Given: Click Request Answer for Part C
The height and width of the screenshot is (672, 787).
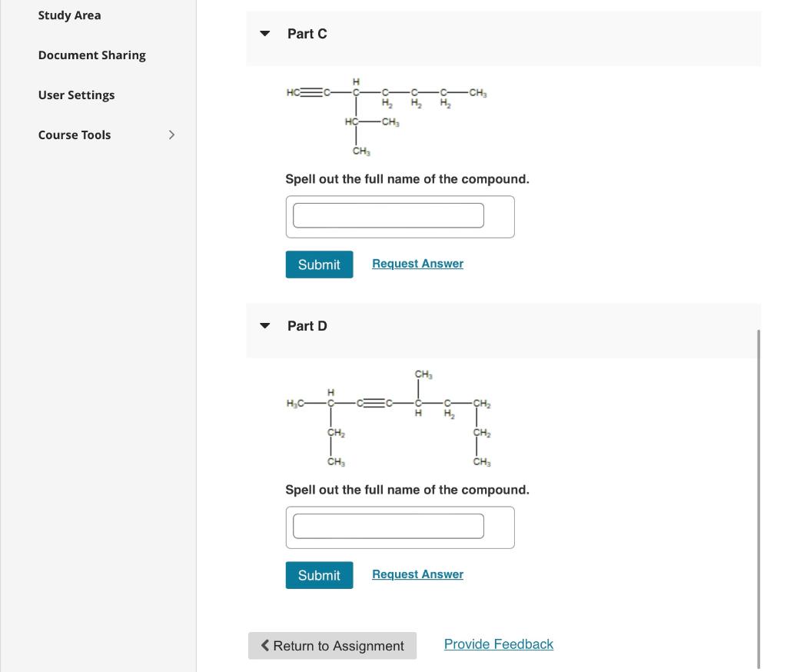Looking at the screenshot, I should [x=417, y=263].
